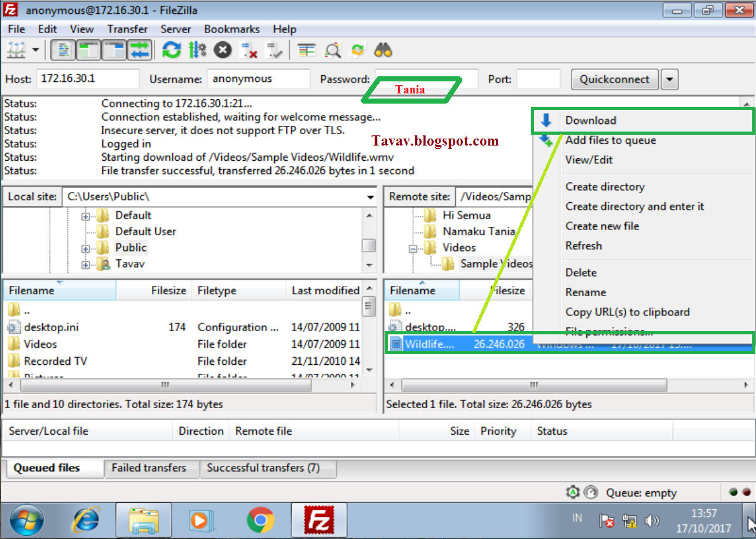This screenshot has width=756, height=539.
Task: Toggle synchronized browsing
Action: click(357, 50)
